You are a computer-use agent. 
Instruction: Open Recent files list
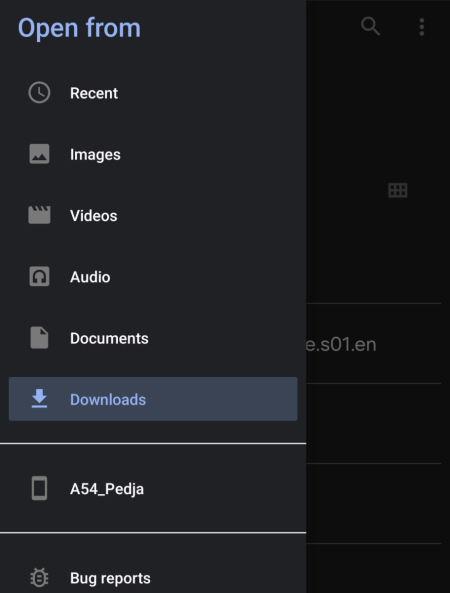pyautogui.click(x=153, y=93)
